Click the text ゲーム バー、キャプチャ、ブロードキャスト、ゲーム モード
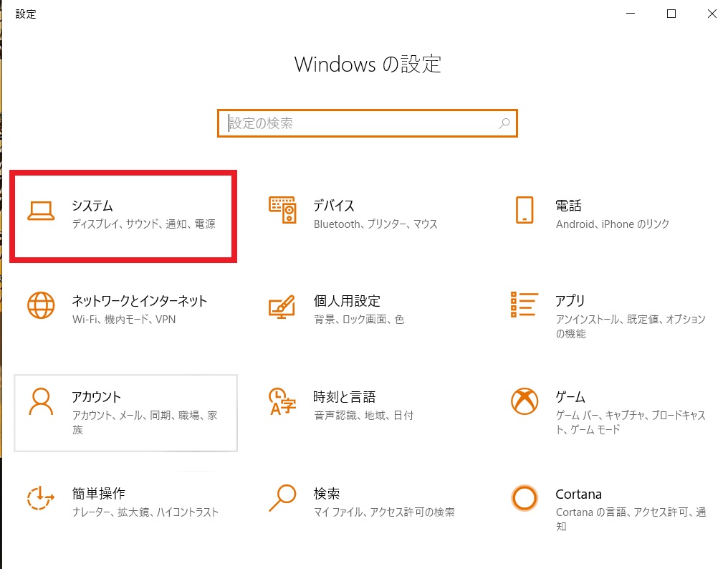728x569 pixels. (x=631, y=423)
